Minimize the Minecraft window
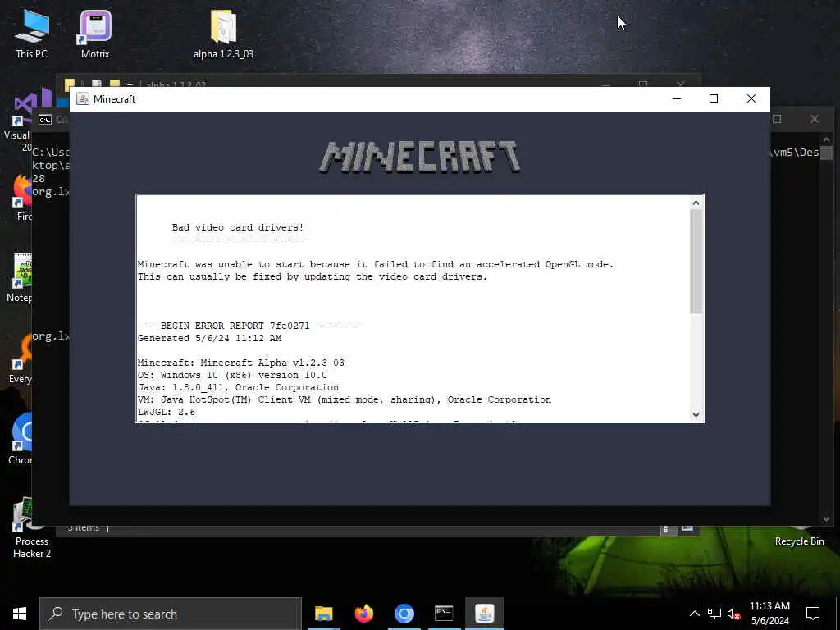840x630 pixels. (677, 98)
